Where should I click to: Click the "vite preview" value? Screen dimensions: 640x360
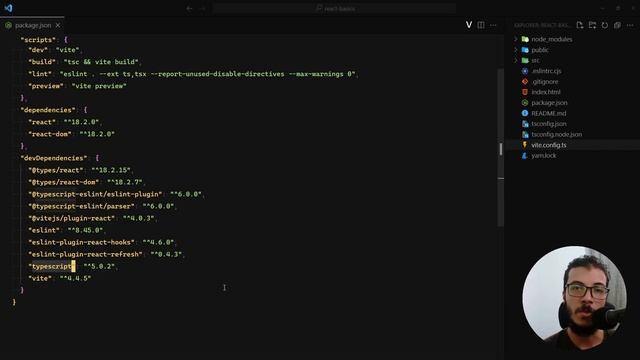(x=99, y=86)
